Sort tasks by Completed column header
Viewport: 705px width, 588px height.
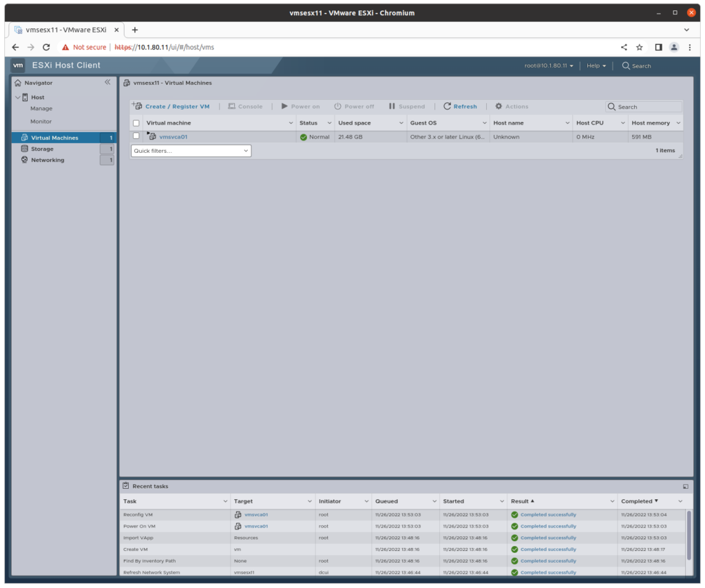pyautogui.click(x=639, y=501)
